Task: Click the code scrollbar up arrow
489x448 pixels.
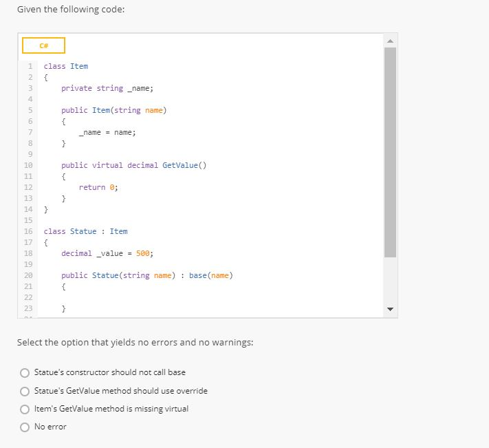Action: click(x=390, y=41)
